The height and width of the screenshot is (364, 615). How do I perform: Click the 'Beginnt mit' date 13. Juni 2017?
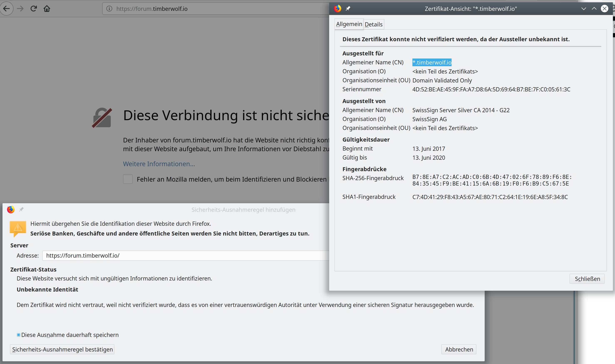click(x=429, y=149)
